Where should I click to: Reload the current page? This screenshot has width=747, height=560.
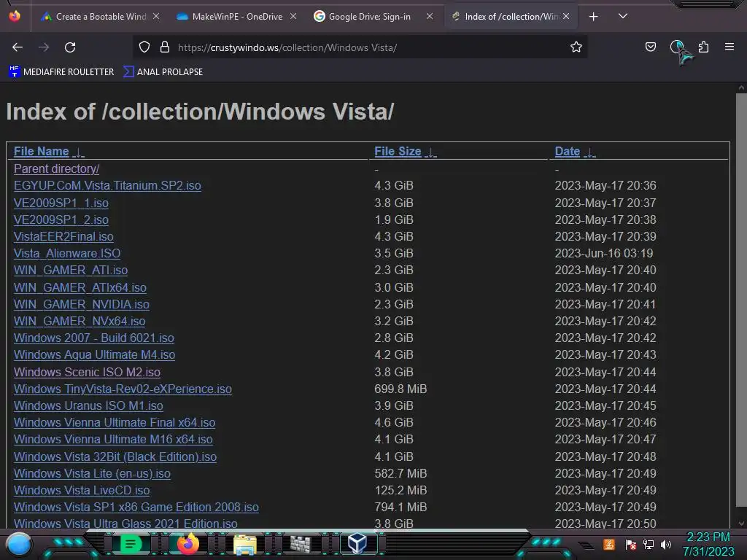70,47
